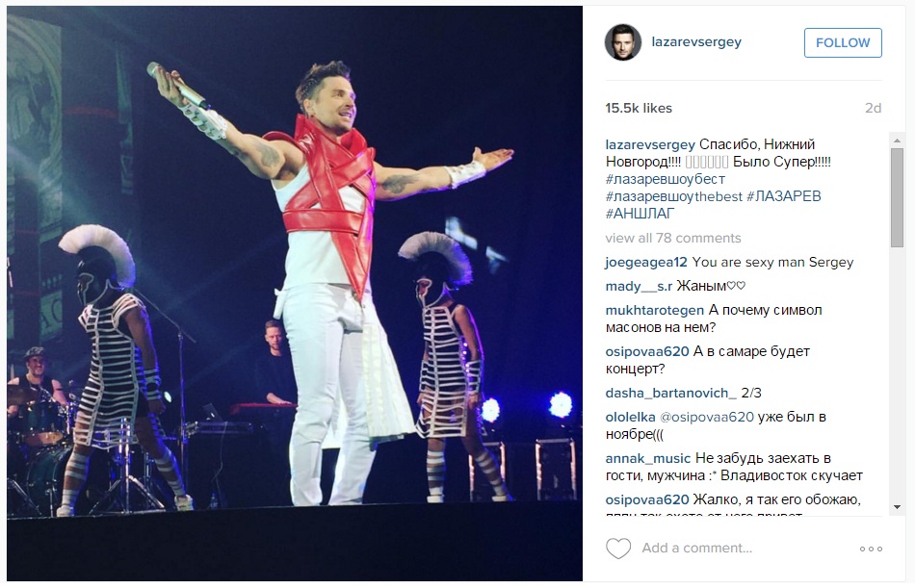Image resolution: width=915 pixels, height=588 pixels.
Task: Click the 15.5k likes count
Action: point(639,108)
